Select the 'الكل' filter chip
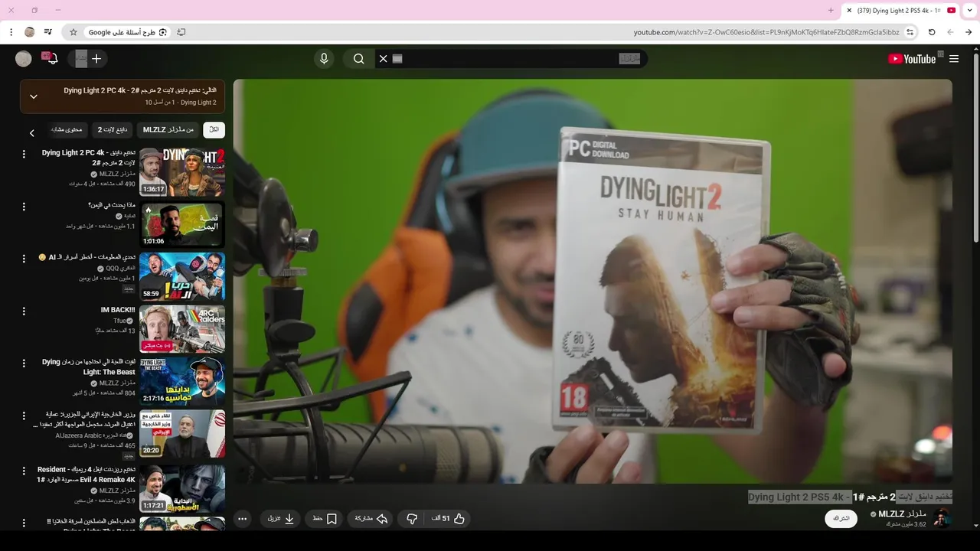This screenshot has height=551, width=980. click(214, 130)
